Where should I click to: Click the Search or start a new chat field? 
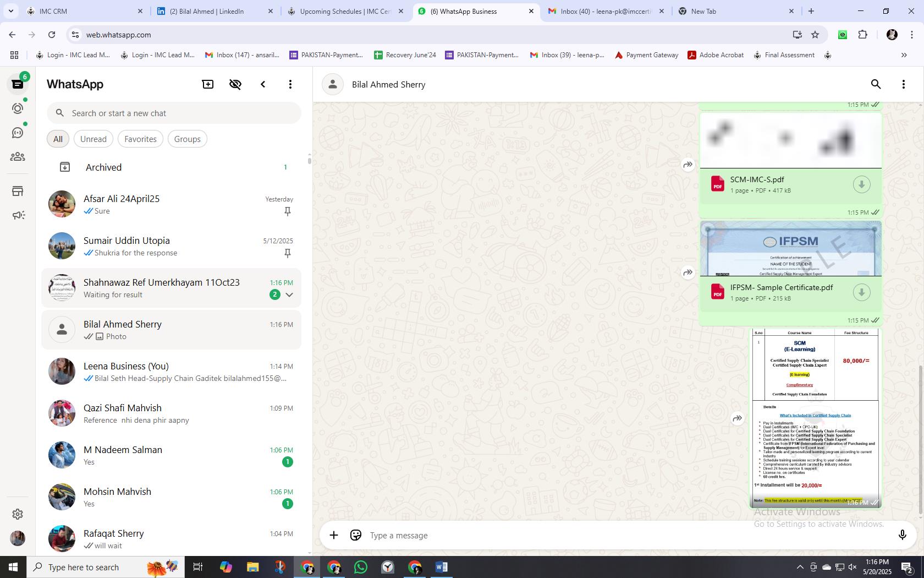(x=174, y=113)
